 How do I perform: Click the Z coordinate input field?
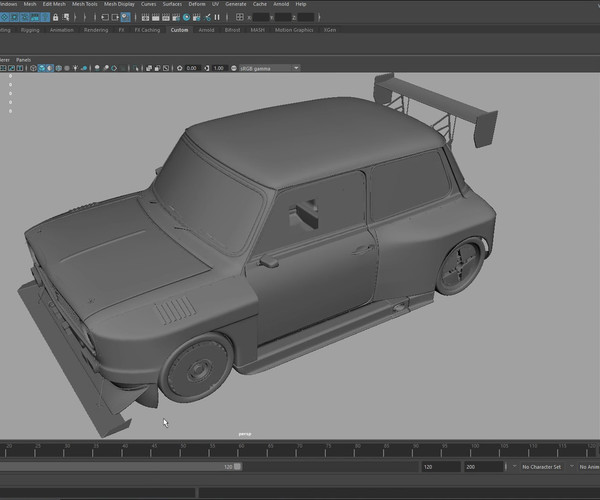pyautogui.click(x=306, y=17)
